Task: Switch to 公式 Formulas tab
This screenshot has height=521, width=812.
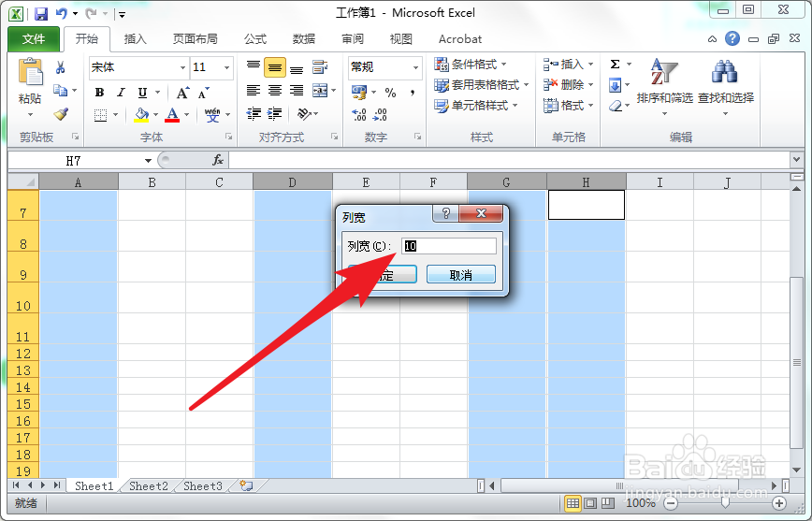Action: (x=255, y=39)
